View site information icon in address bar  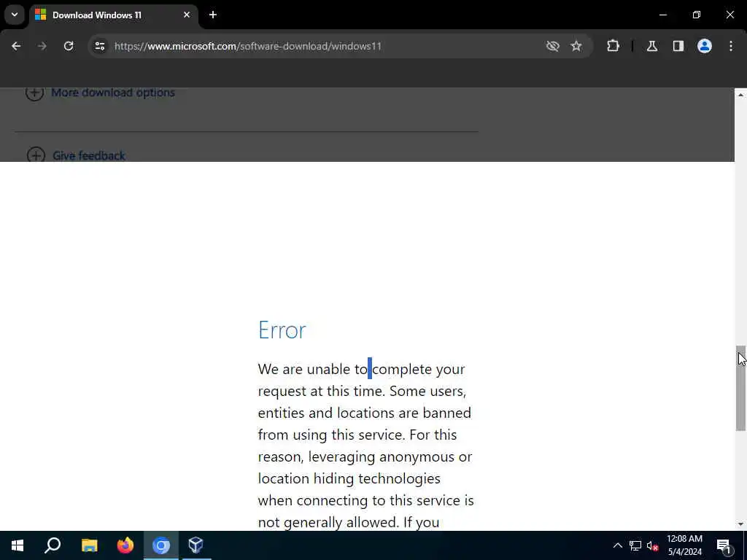[x=99, y=46]
